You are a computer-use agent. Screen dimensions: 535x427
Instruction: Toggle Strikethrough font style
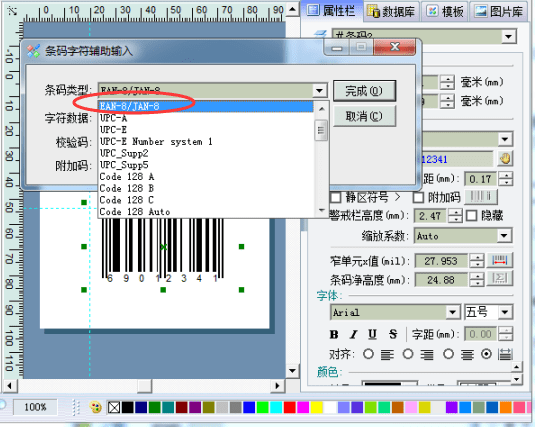tap(393, 334)
